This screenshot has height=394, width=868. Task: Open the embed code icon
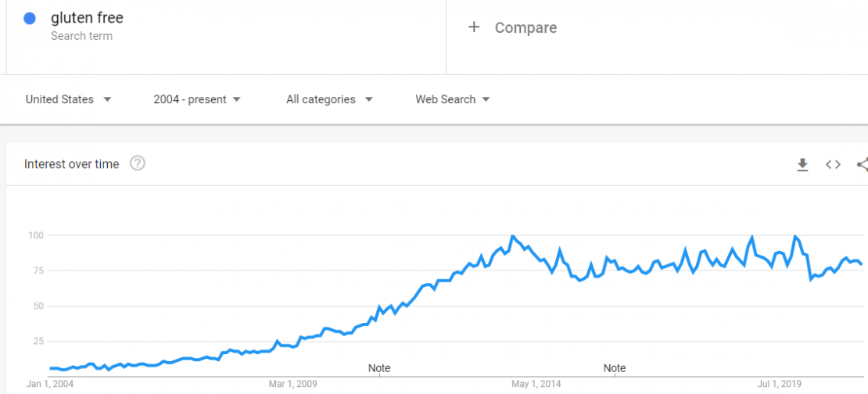pos(833,164)
